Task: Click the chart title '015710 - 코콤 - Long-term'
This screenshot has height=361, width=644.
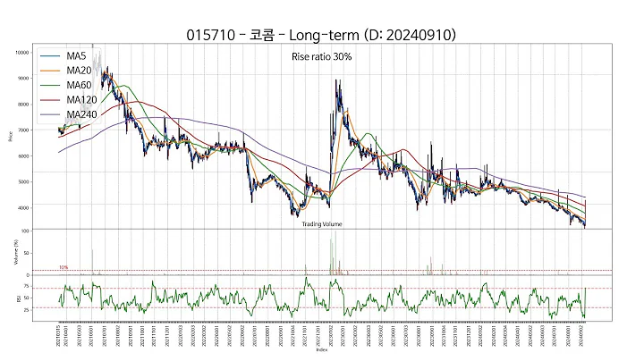Action: pyautogui.click(x=274, y=35)
